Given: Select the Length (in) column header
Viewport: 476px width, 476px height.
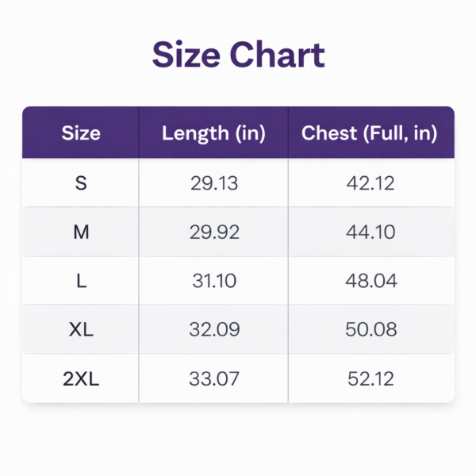Looking at the screenshot, I should point(213,132).
